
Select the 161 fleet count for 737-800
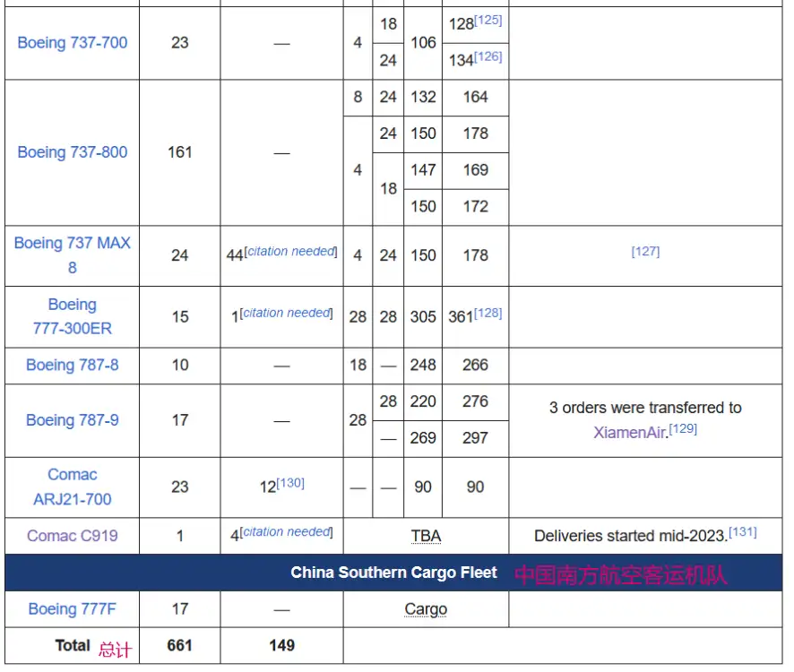[180, 152]
